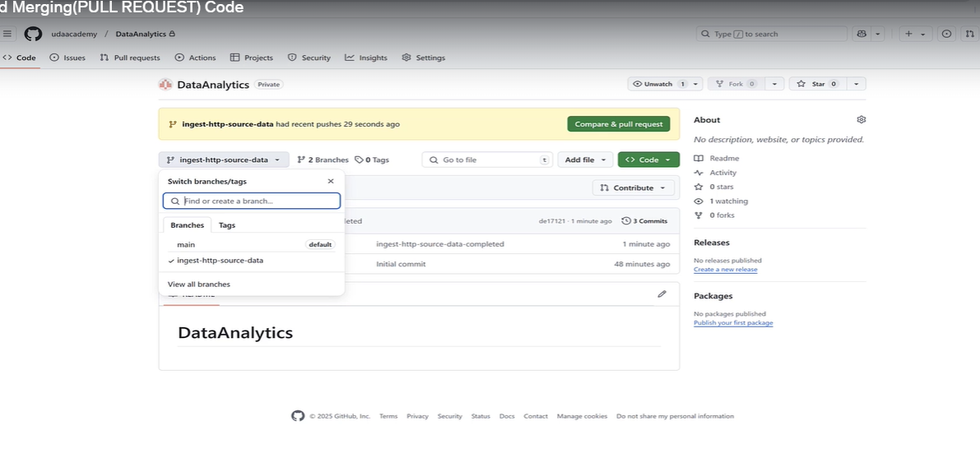Open the 0 forks link

click(x=722, y=215)
